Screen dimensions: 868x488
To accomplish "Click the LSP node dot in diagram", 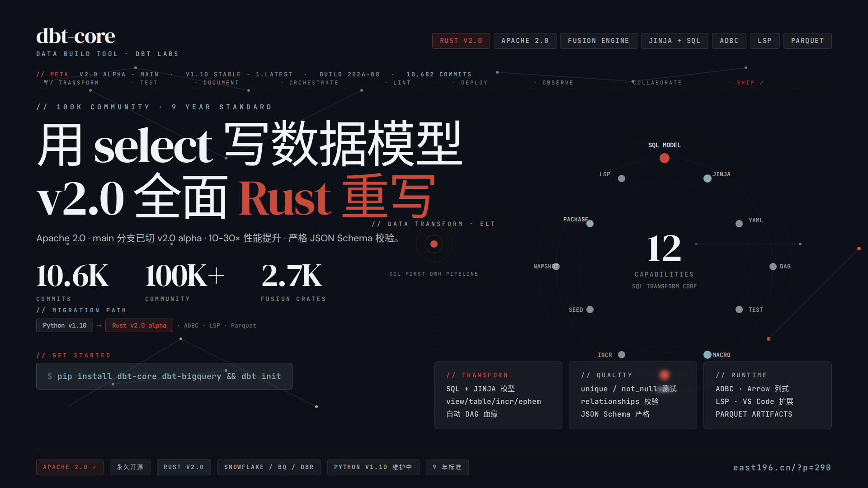I will pos(622,178).
